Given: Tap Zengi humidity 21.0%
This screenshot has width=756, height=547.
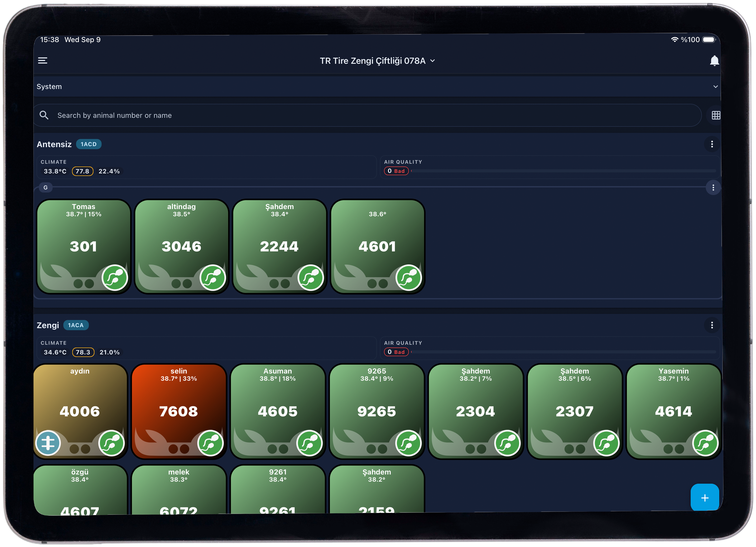Looking at the screenshot, I should (109, 352).
